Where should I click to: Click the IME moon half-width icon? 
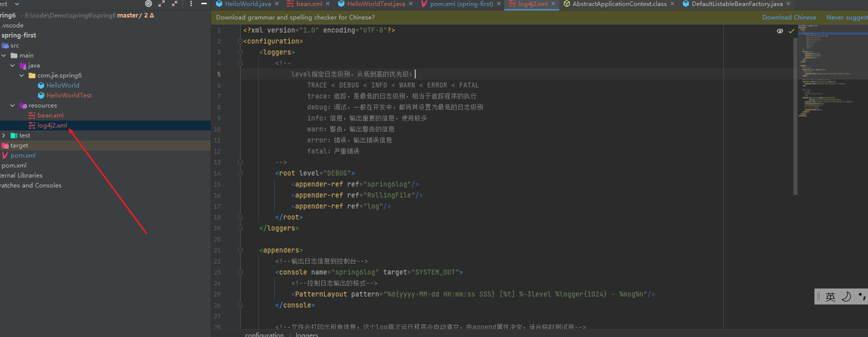(x=846, y=296)
